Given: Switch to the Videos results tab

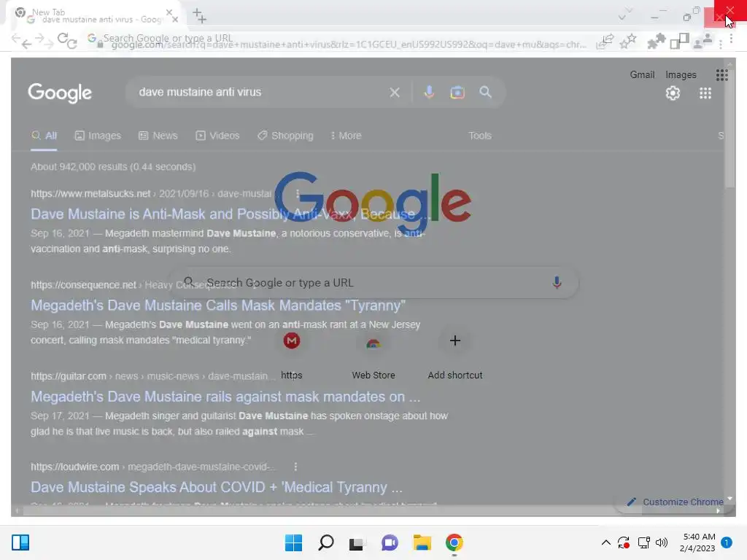Looking at the screenshot, I should (217, 136).
